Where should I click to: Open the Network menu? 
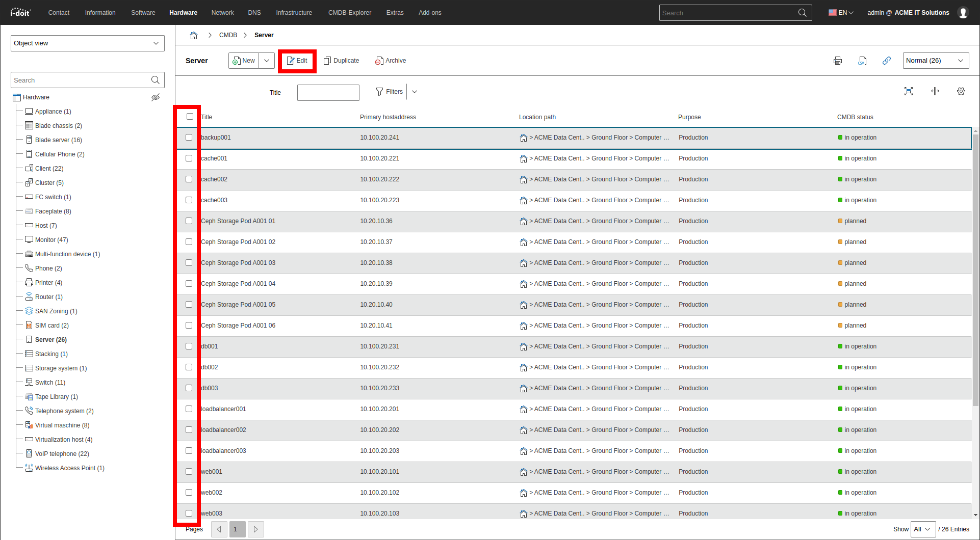223,13
